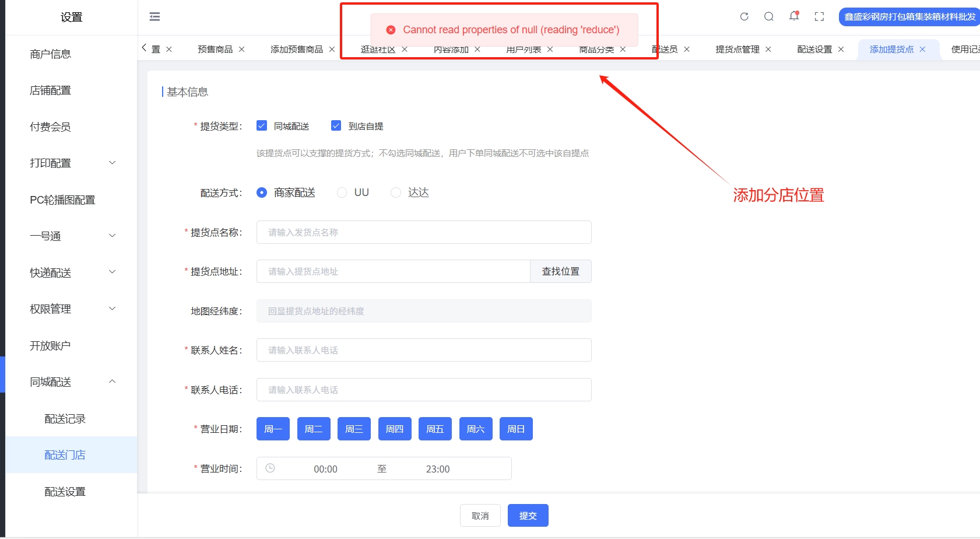Collapse the sidebar with the hamburger icon
Image resolution: width=980 pixels, height=539 pixels.
(154, 17)
